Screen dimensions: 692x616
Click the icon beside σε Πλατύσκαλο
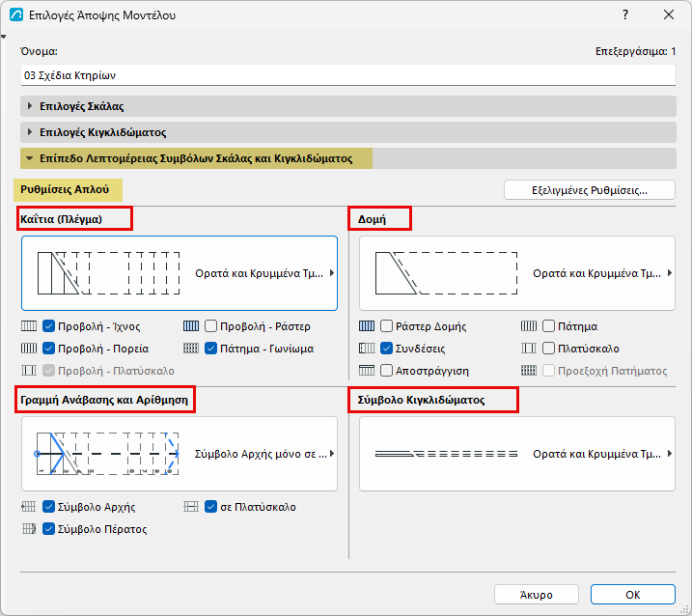(191, 507)
